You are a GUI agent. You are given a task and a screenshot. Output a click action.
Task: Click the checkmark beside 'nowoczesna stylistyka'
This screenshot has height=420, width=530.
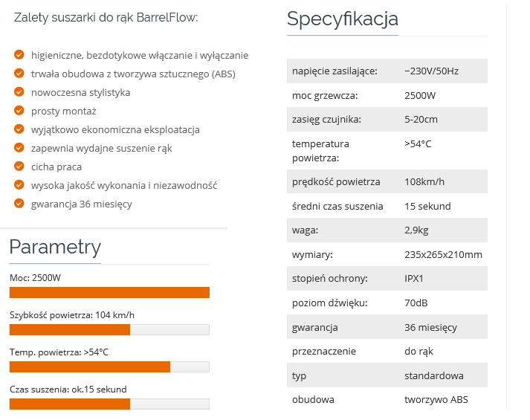(19, 92)
